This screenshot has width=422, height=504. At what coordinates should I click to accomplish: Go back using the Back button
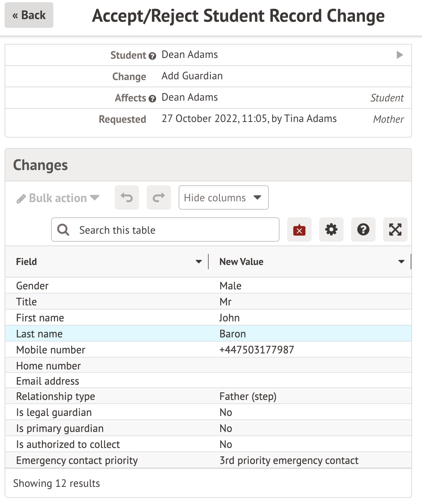pyautogui.click(x=29, y=15)
